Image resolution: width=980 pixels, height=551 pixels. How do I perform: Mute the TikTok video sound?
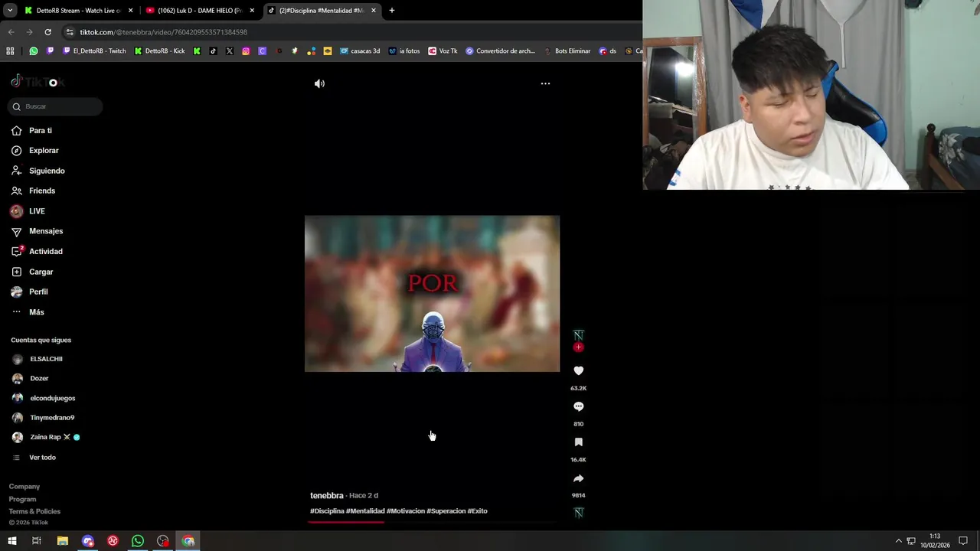click(x=319, y=83)
